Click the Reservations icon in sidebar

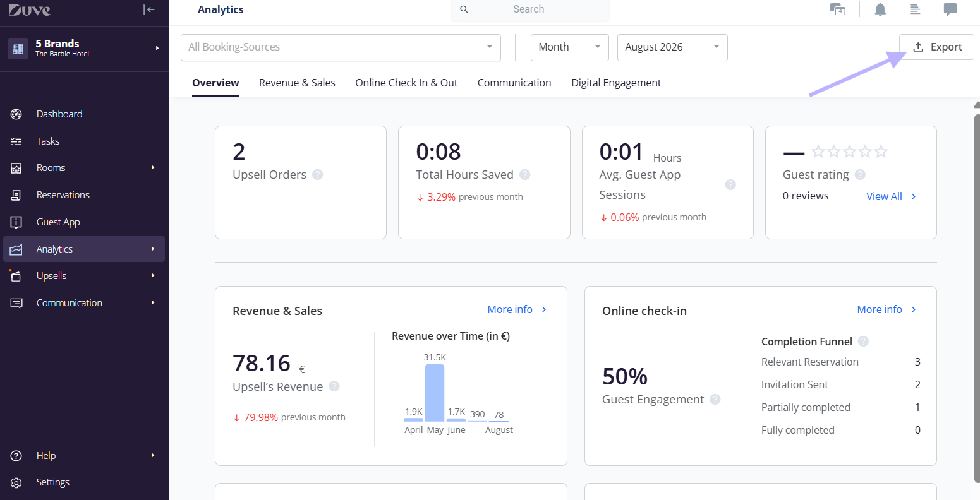(x=16, y=195)
